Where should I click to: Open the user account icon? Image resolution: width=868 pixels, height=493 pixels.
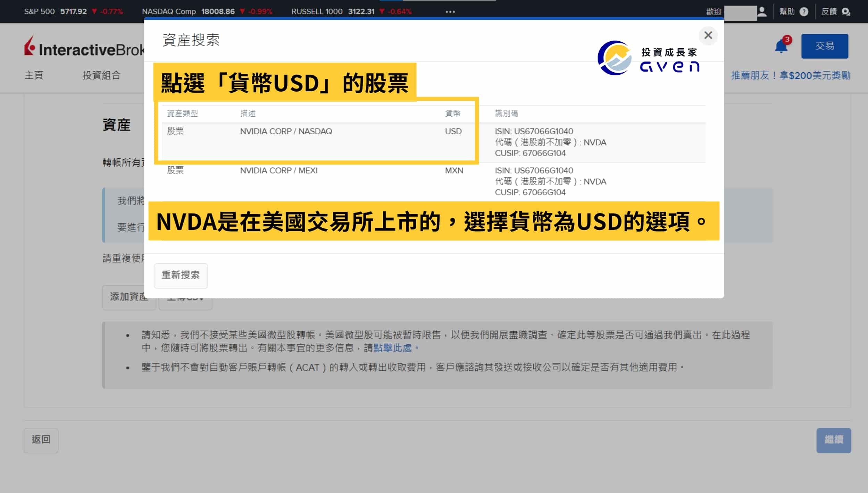tap(762, 12)
